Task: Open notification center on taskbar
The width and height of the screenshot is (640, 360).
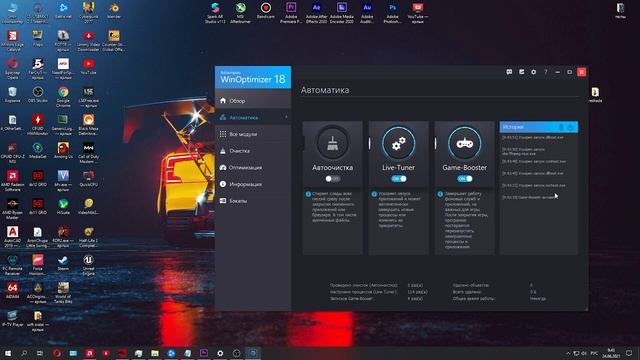Action: click(629, 353)
